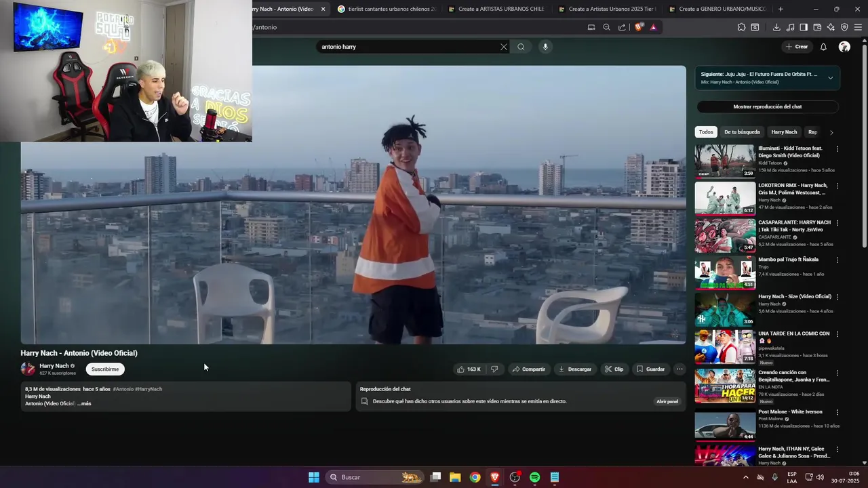Open Post Malone - White Iverson video

725,424
